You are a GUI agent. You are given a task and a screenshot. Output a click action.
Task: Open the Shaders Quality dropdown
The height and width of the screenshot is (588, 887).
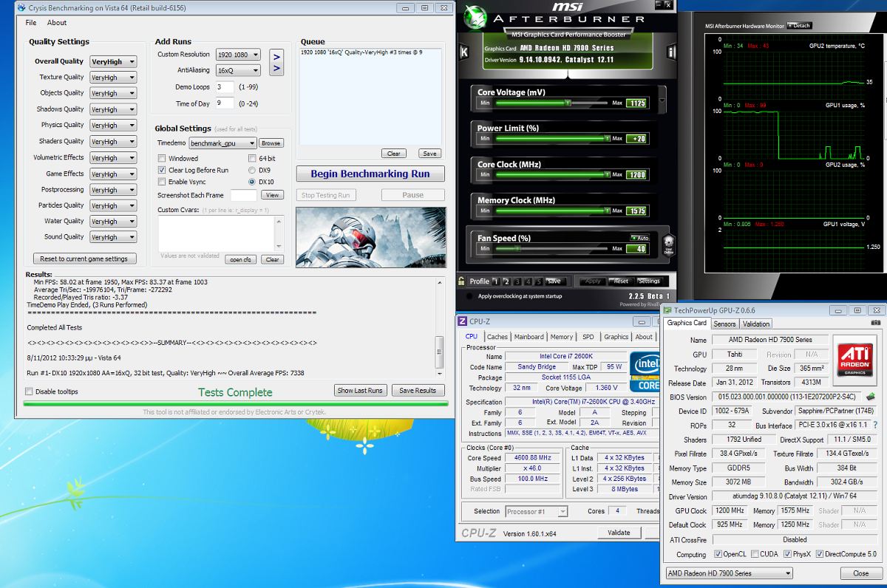(113, 142)
